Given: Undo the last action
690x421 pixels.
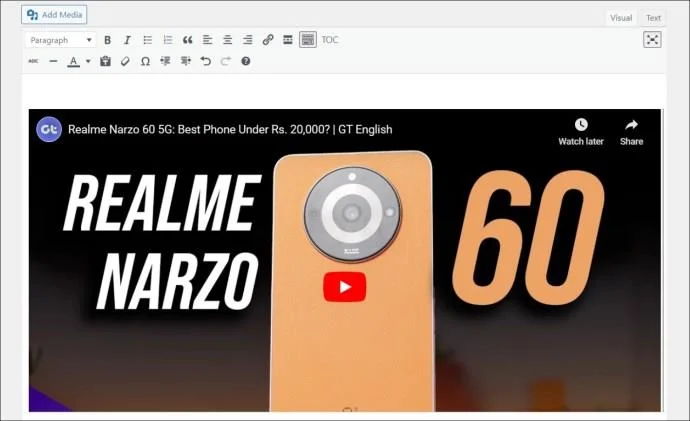Looking at the screenshot, I should click(x=206, y=61).
